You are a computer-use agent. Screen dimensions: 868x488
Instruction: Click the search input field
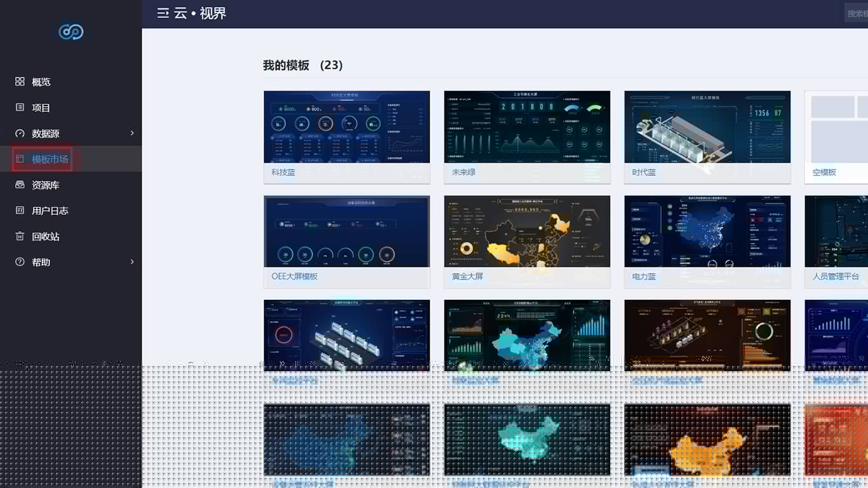click(x=856, y=13)
